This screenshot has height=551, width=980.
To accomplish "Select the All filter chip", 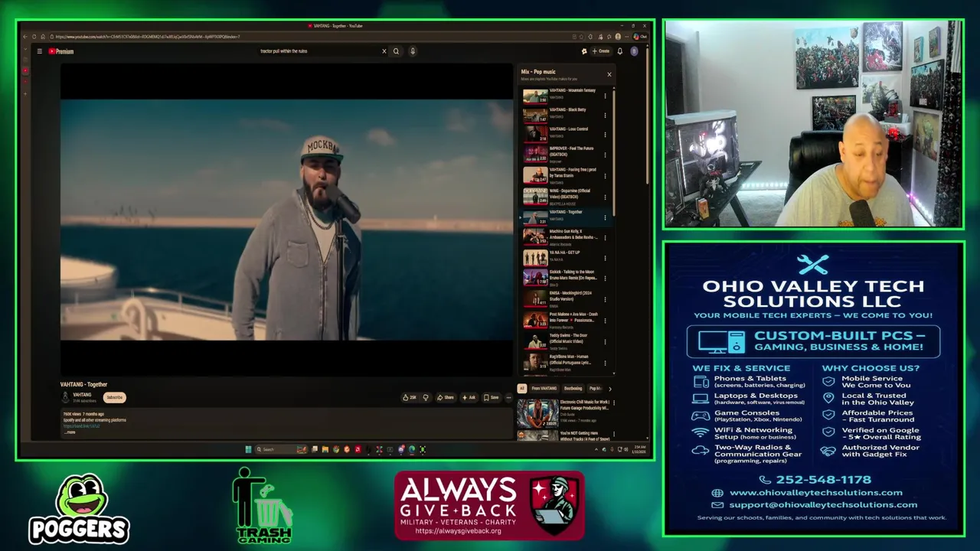I will point(522,388).
